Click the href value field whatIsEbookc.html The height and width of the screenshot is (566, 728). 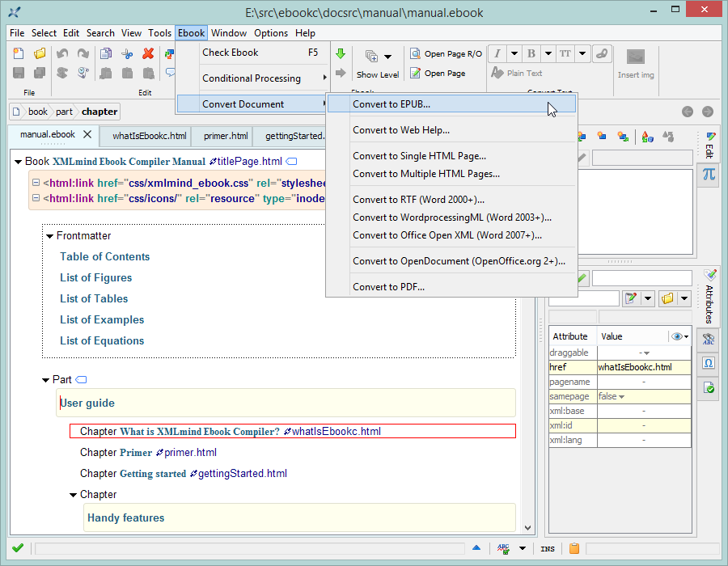644,367
